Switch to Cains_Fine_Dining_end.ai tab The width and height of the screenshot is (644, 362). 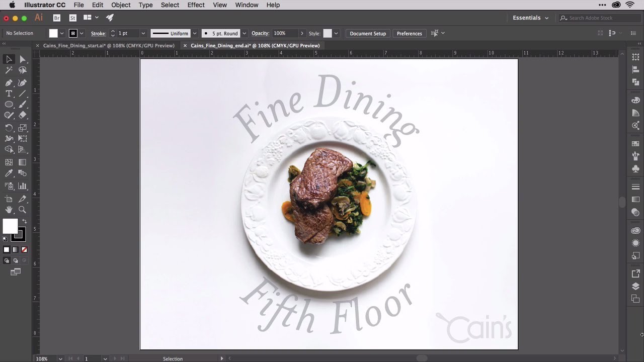click(x=255, y=45)
